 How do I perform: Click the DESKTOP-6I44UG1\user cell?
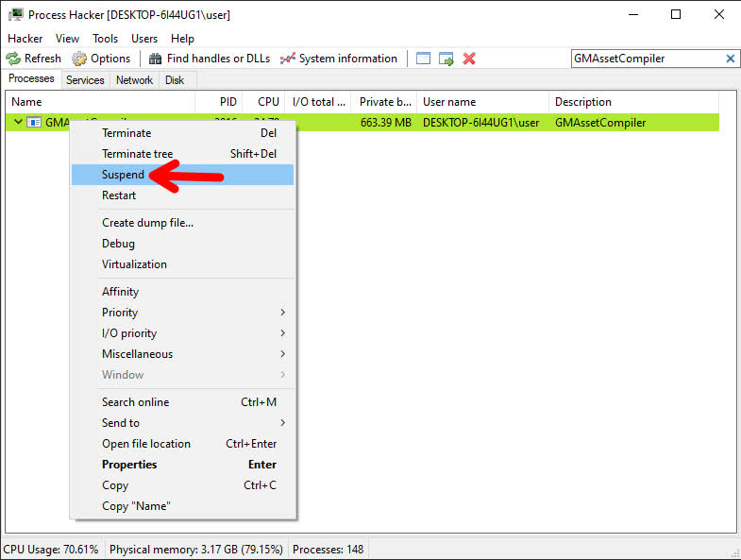[481, 123]
